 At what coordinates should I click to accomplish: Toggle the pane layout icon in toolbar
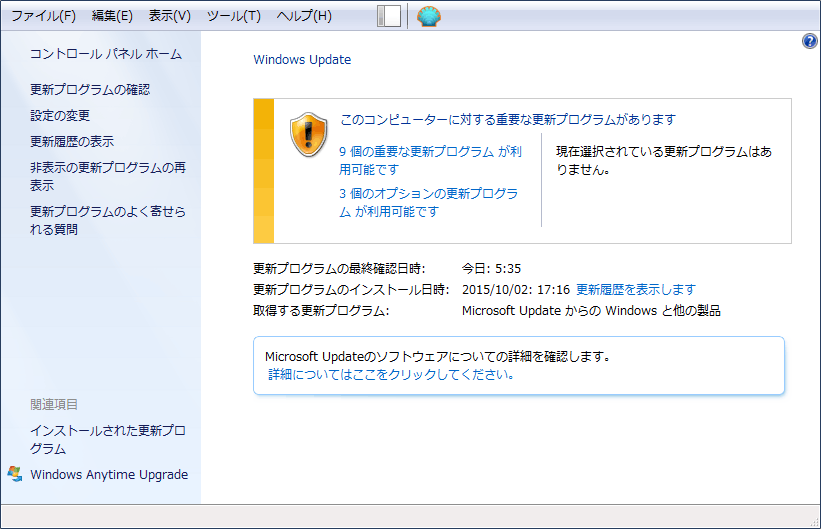coord(389,16)
